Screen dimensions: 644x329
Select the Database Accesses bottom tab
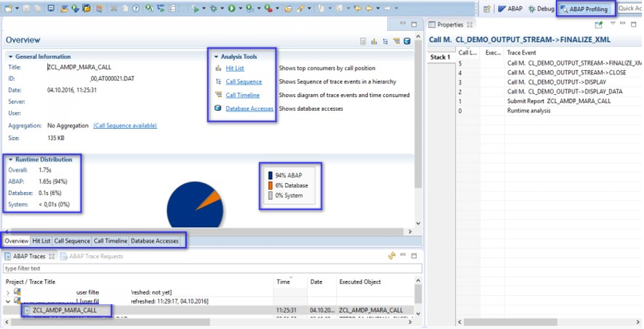click(x=155, y=241)
